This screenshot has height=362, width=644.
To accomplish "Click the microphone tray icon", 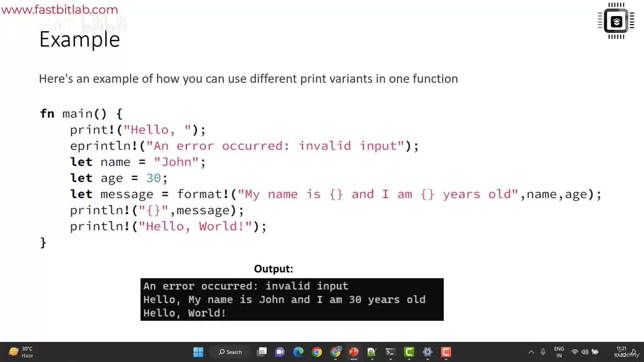I will [543, 352].
